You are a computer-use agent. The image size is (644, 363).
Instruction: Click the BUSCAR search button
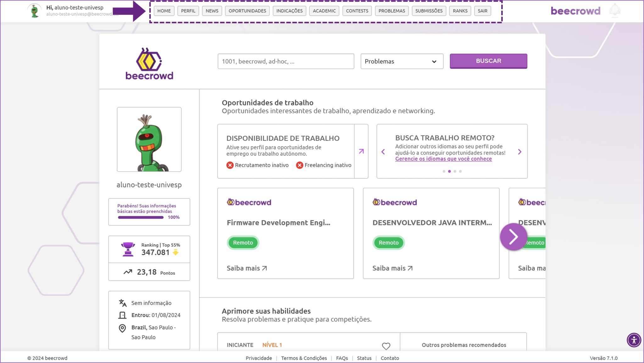pyautogui.click(x=488, y=61)
